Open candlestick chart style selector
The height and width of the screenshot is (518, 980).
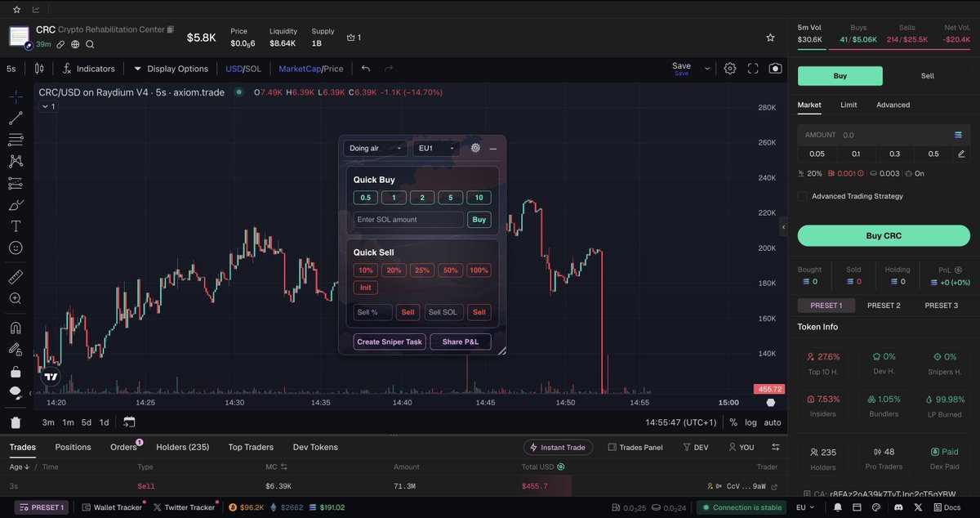pyautogui.click(x=39, y=69)
